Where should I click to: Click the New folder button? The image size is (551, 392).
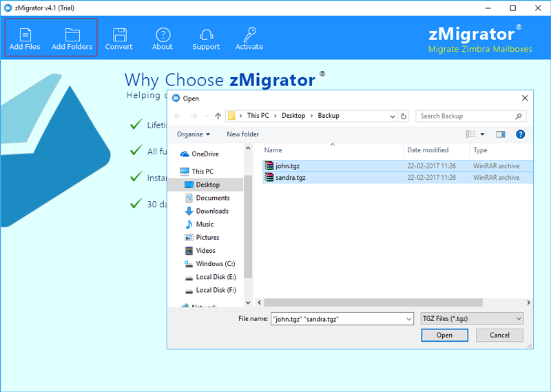click(x=243, y=134)
